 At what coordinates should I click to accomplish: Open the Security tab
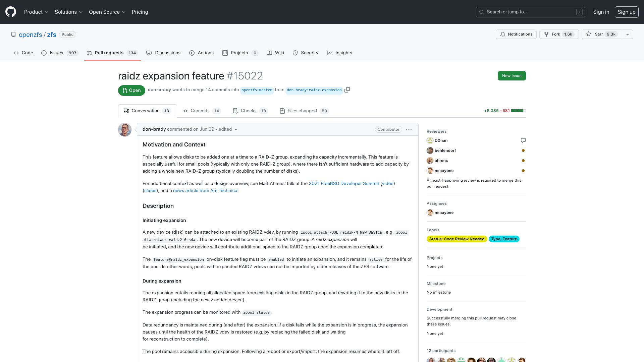point(306,53)
